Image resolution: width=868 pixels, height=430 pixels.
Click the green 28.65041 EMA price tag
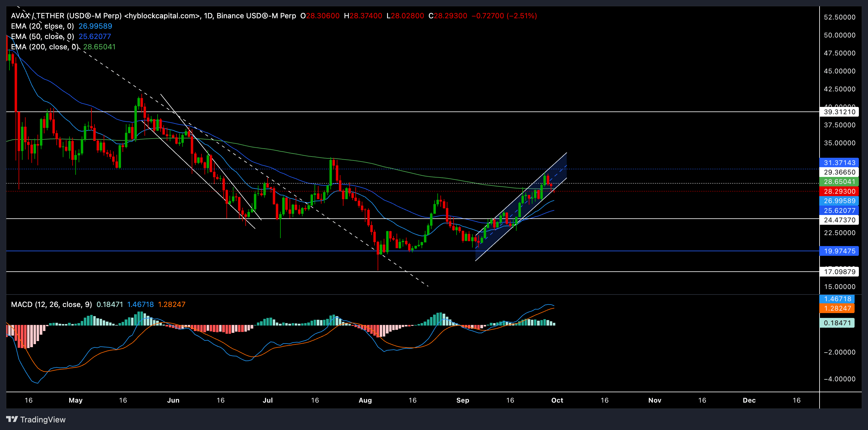click(x=839, y=182)
